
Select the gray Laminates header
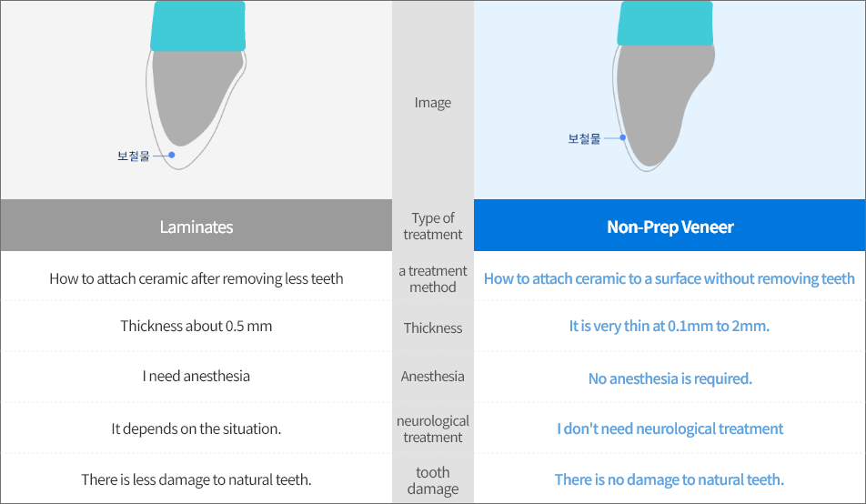[196, 226]
